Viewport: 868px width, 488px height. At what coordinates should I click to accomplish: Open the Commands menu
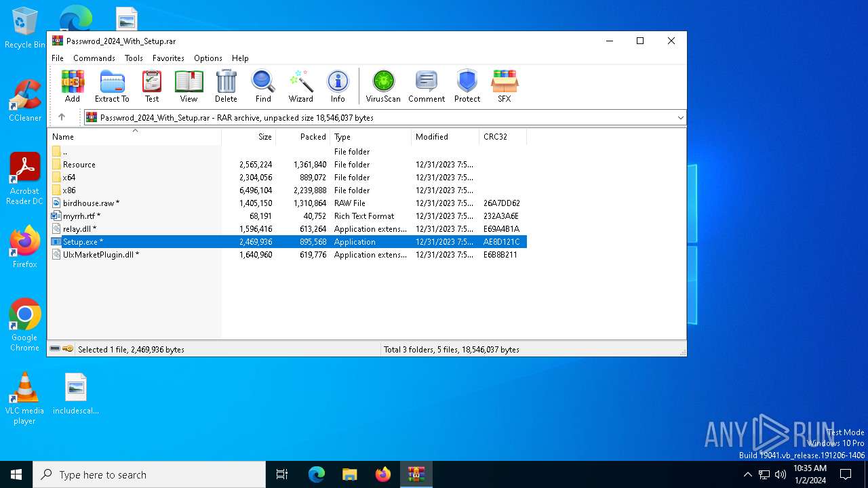tap(94, 58)
